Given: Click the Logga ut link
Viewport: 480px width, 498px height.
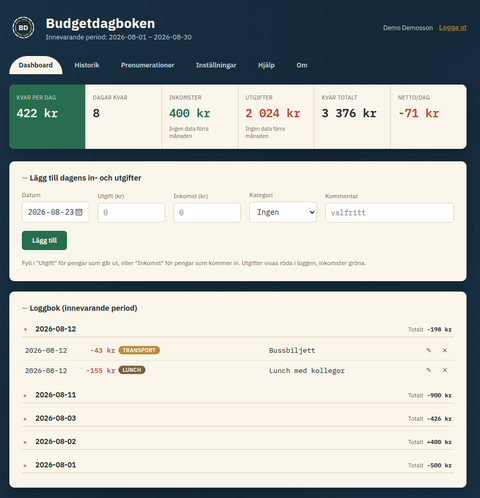Looking at the screenshot, I should (x=453, y=28).
